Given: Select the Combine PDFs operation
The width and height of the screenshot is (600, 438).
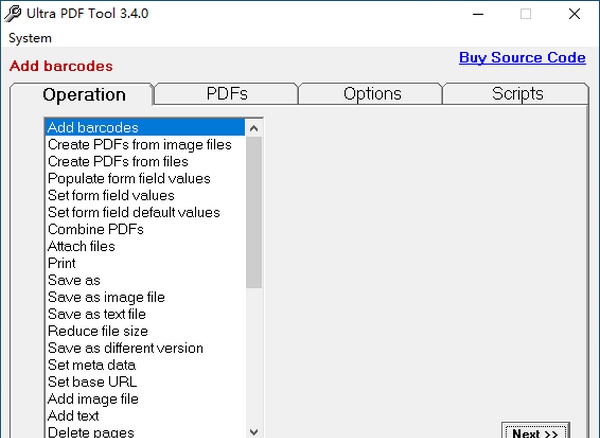Looking at the screenshot, I should 145,229.
